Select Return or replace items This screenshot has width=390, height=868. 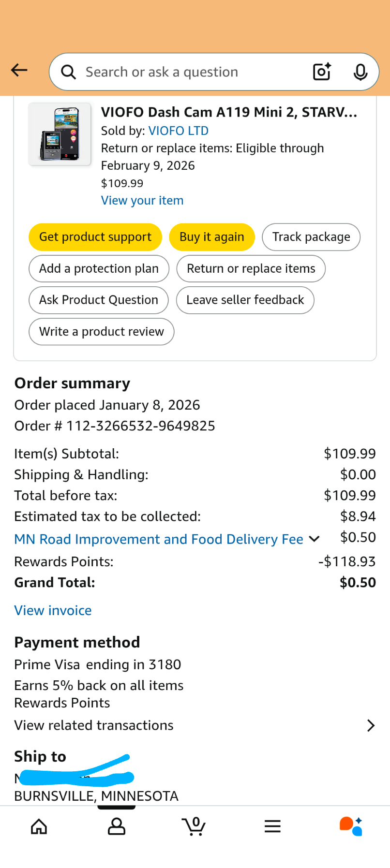point(251,268)
